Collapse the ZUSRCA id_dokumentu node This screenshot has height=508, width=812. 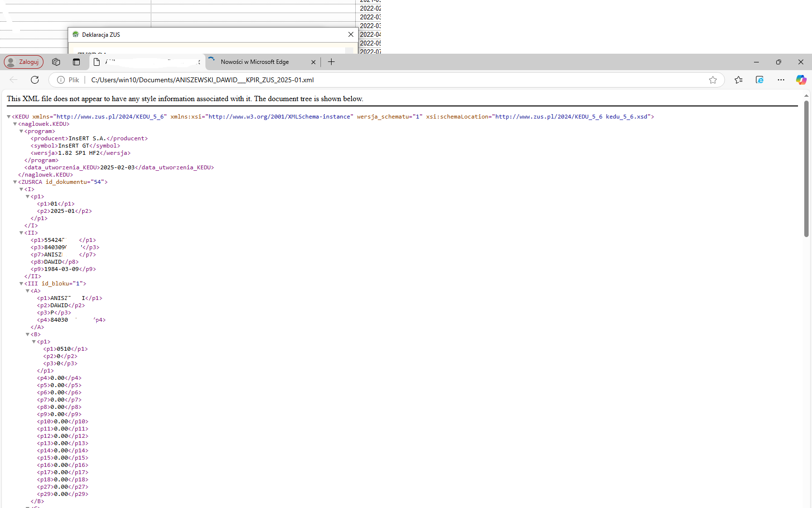click(x=15, y=182)
